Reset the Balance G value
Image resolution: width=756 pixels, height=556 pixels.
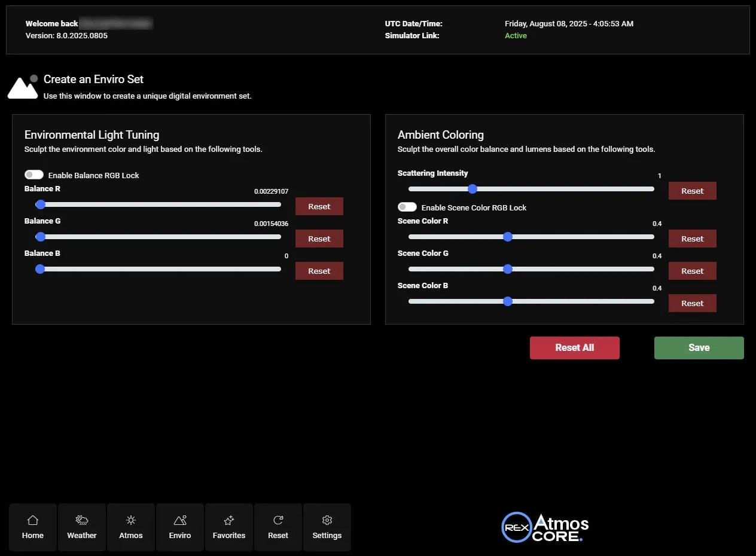319,238
